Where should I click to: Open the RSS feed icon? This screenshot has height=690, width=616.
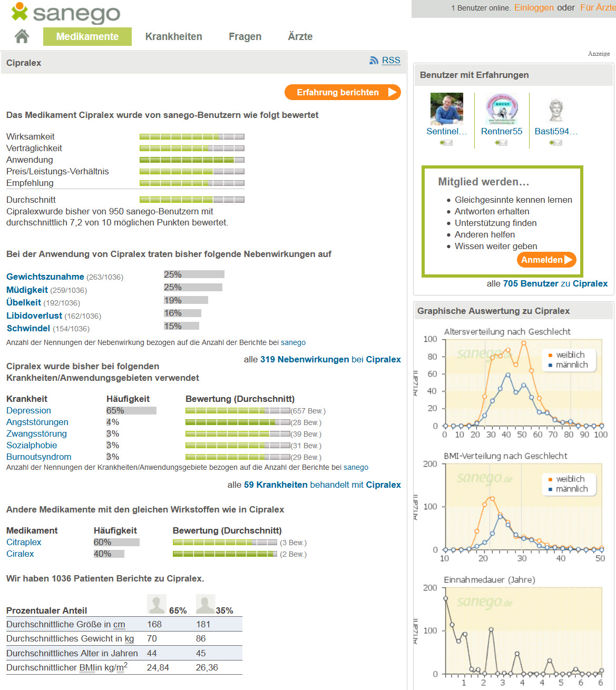point(374,61)
